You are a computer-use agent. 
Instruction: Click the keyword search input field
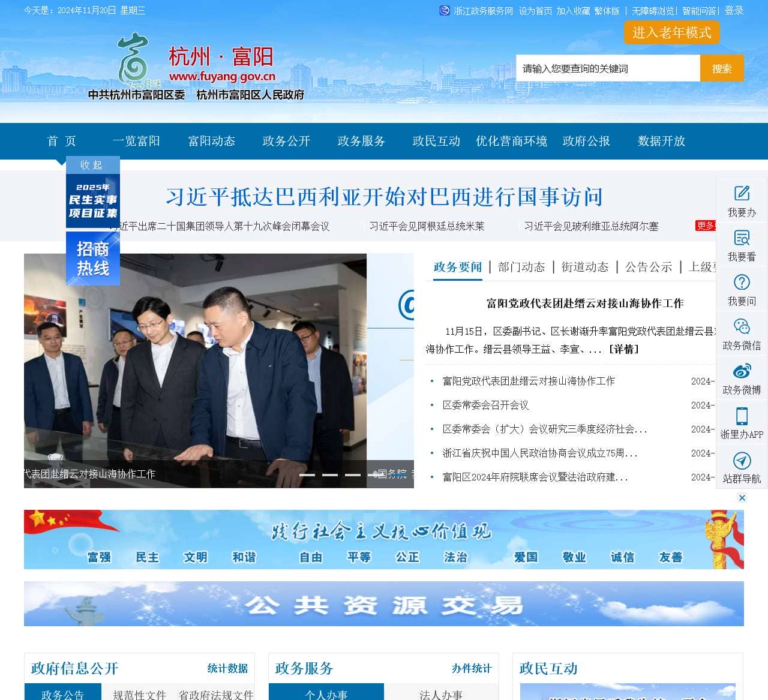coord(608,68)
